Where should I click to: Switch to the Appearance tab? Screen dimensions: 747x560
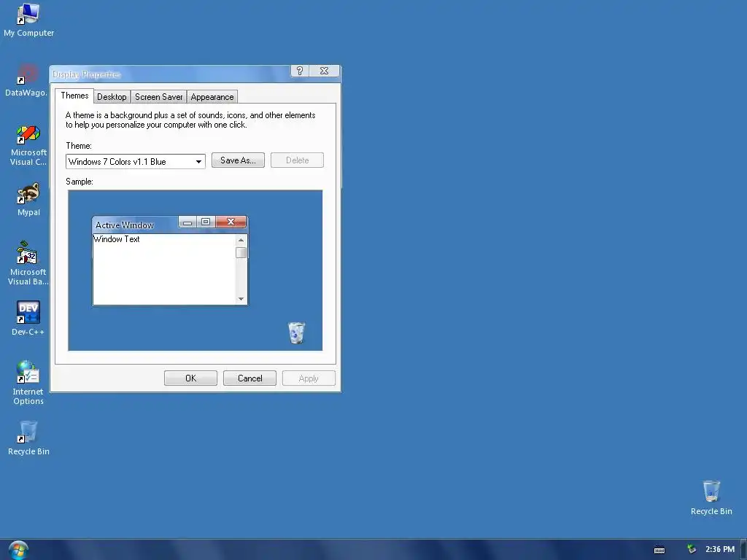point(212,97)
